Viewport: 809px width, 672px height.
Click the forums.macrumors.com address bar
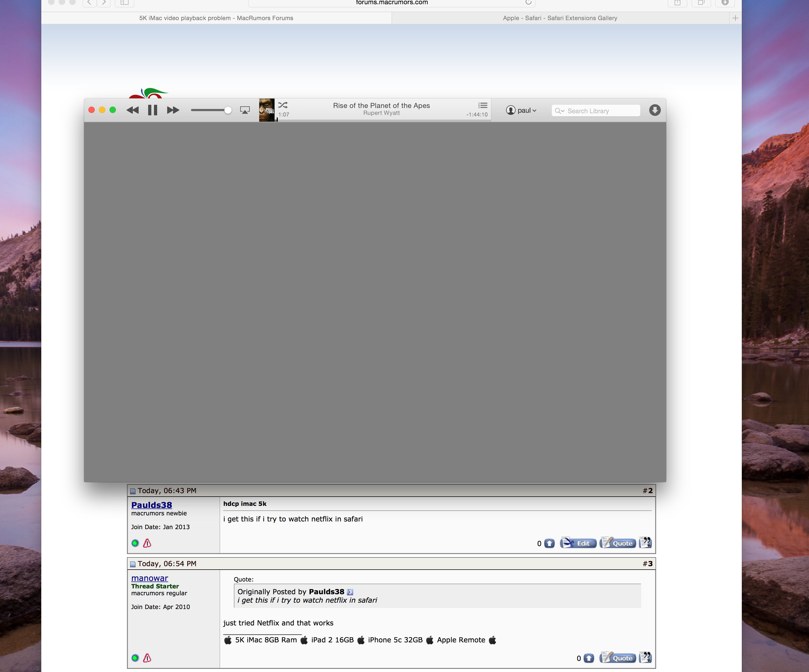click(391, 2)
